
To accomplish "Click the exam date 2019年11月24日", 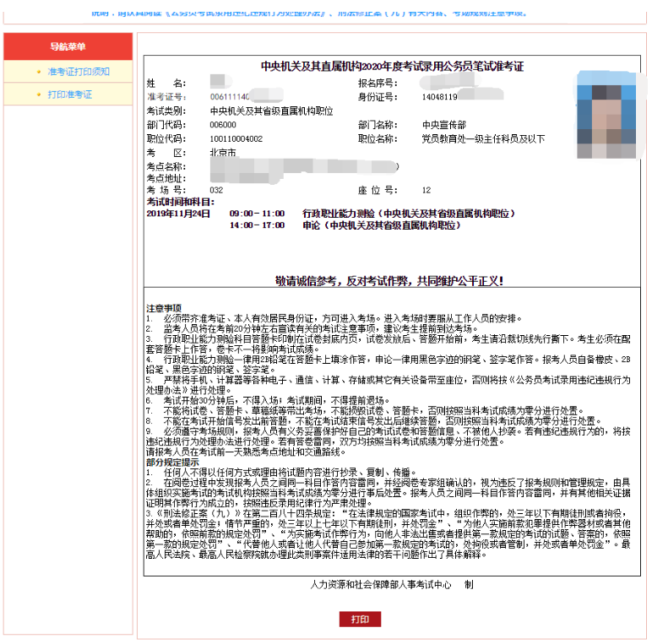I will tap(178, 214).
